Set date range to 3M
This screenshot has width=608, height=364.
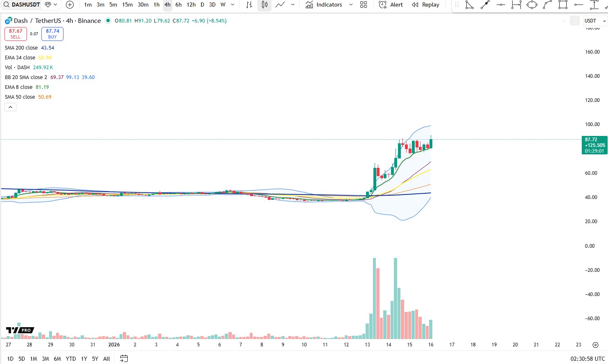(45, 359)
